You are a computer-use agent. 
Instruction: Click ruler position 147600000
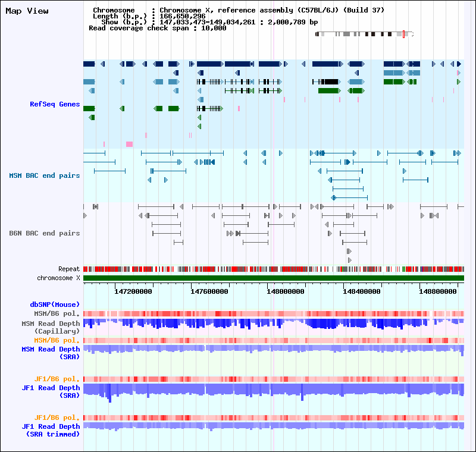click(209, 291)
